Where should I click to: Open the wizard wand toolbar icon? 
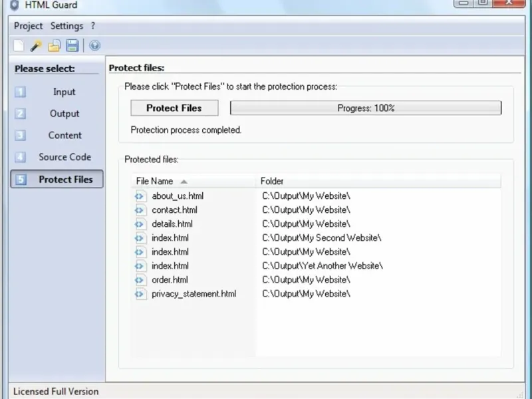tap(36, 45)
